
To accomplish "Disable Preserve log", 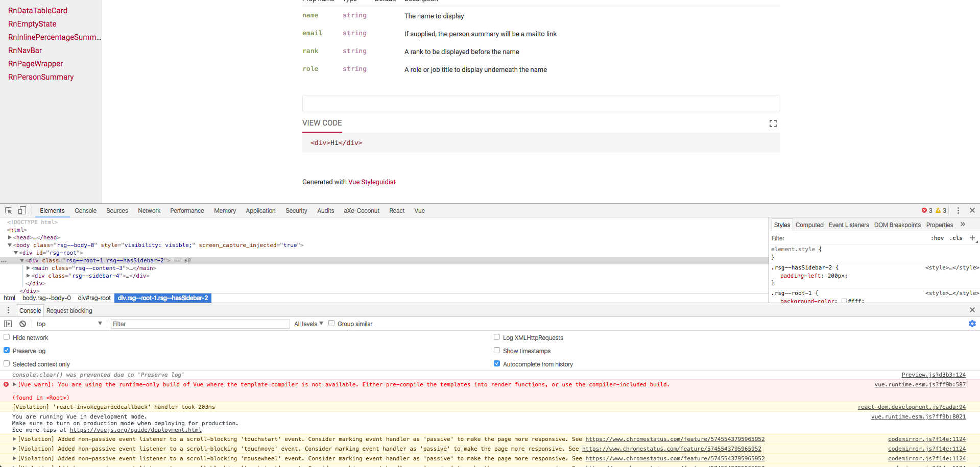I will (x=7, y=350).
